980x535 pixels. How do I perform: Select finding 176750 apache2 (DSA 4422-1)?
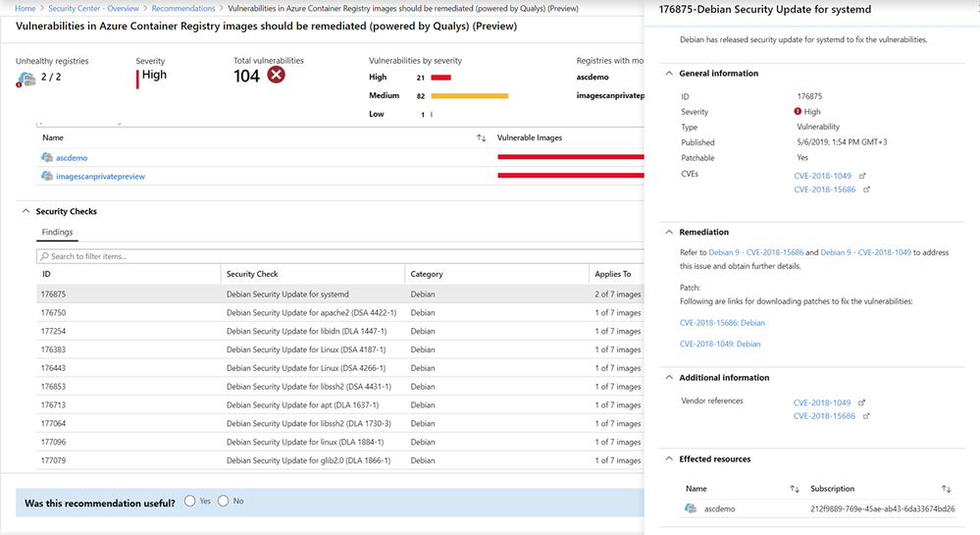pyautogui.click(x=340, y=312)
